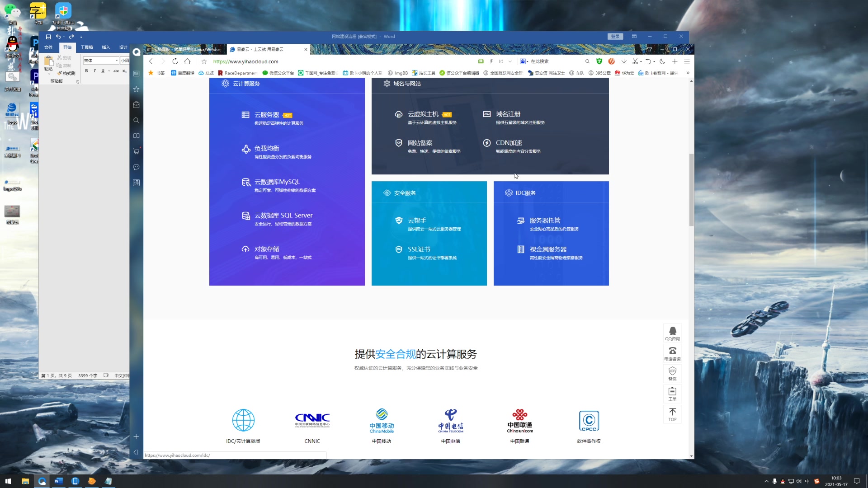868x488 pixels.
Task: Close the 易豪云 browser tab
Action: (x=306, y=49)
